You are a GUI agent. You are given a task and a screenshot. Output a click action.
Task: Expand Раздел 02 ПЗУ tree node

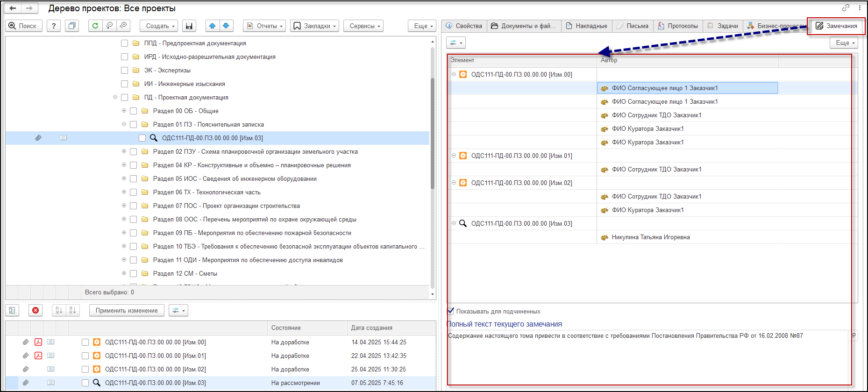(124, 151)
